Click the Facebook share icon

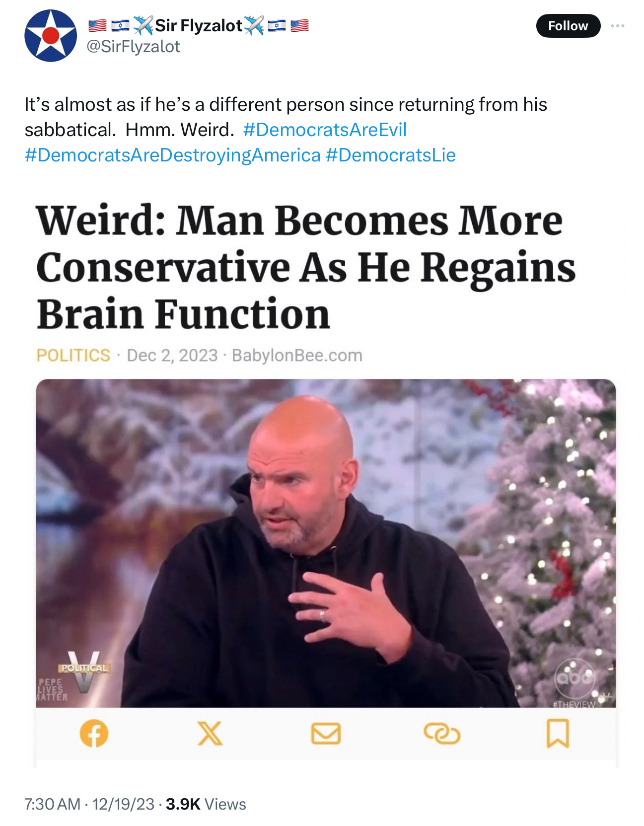click(94, 733)
